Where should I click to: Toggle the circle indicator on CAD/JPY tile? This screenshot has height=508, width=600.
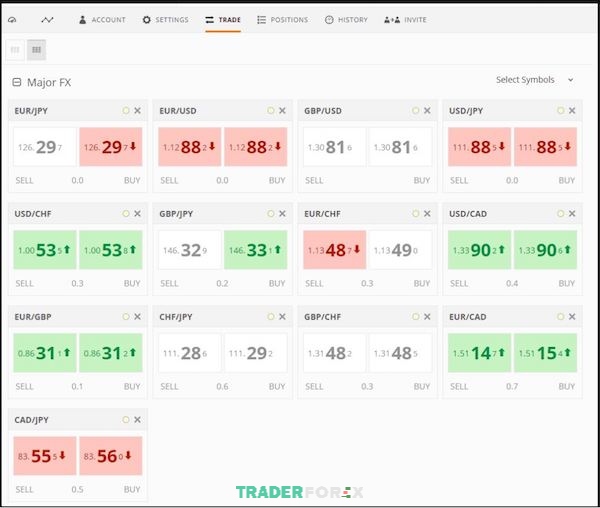pyautogui.click(x=126, y=420)
